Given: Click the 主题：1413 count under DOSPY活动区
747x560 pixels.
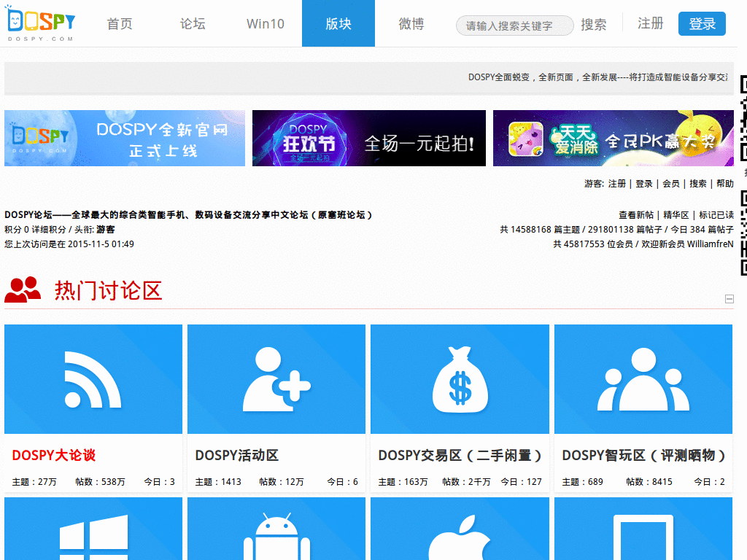Looking at the screenshot, I should click(x=218, y=482).
